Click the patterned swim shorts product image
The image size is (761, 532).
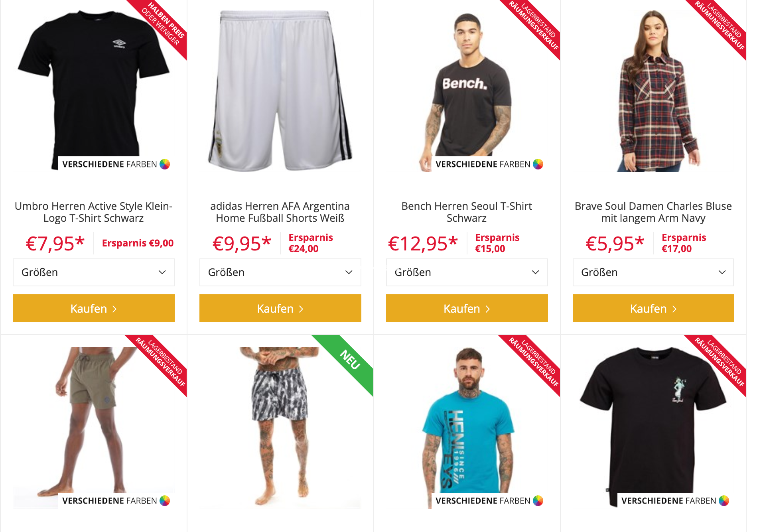tap(280, 427)
